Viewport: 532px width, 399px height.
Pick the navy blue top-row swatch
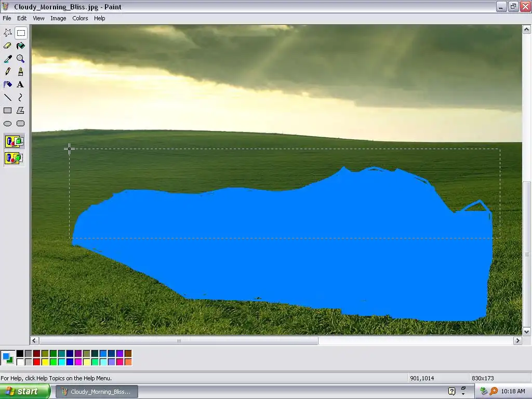(70, 353)
